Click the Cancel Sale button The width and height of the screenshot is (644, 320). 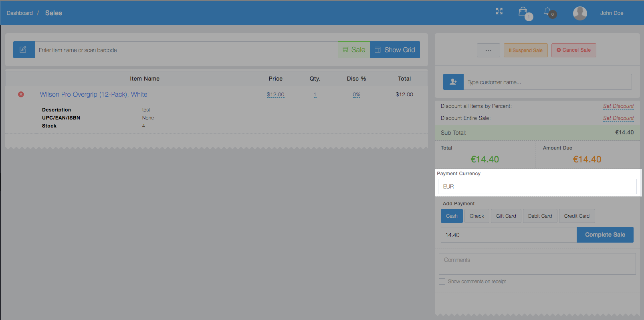click(x=573, y=51)
